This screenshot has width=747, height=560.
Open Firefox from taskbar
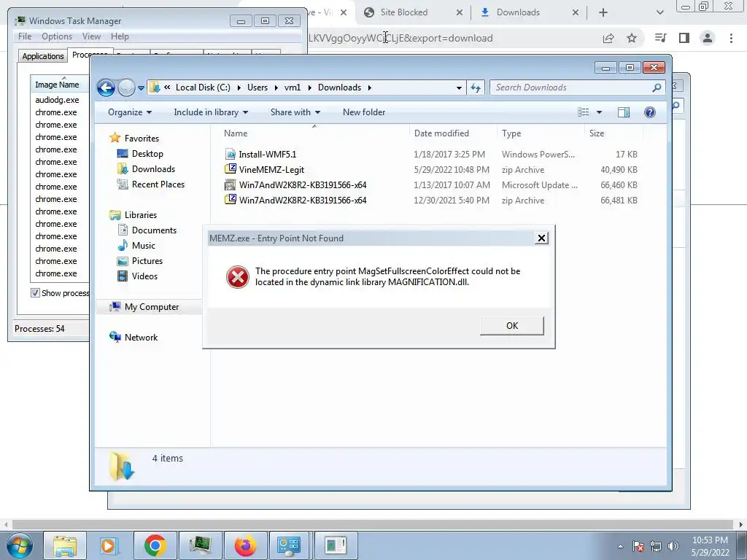pyautogui.click(x=245, y=545)
